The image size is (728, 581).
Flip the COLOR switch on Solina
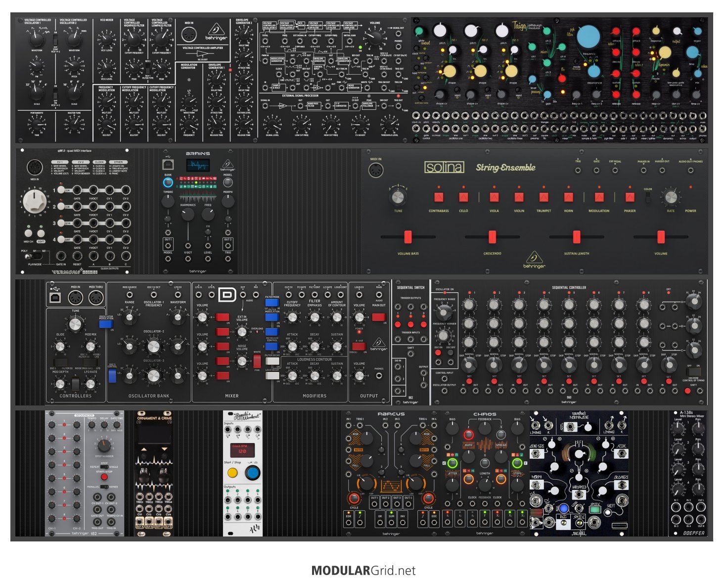(x=647, y=197)
